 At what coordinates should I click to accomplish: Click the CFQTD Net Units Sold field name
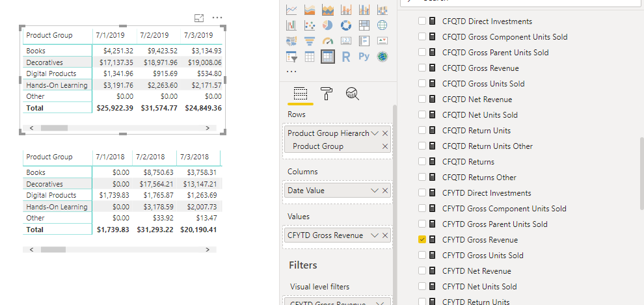pos(479,114)
